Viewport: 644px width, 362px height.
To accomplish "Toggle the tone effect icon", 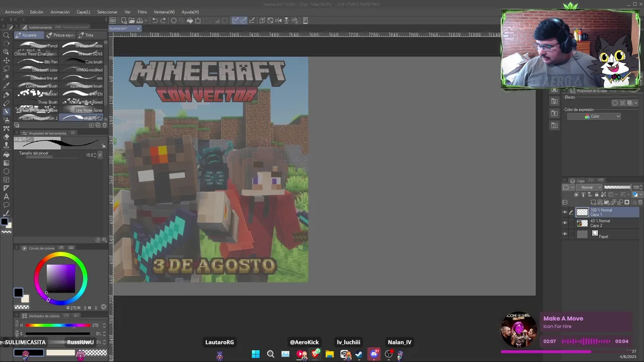I will click(x=622, y=103).
